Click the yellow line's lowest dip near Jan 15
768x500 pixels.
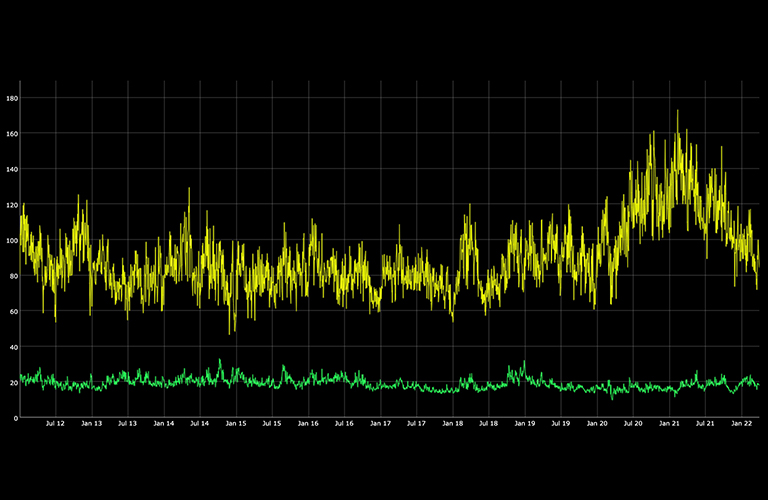click(x=230, y=333)
